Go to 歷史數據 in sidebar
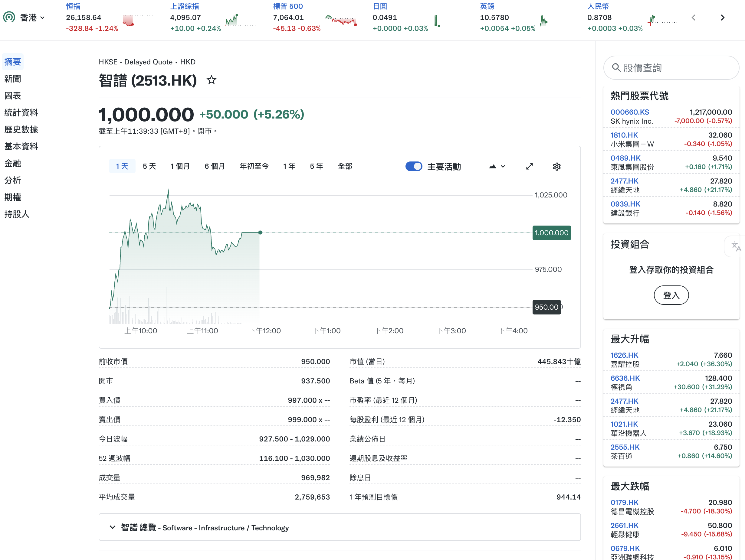The image size is (745, 560). 21,129
